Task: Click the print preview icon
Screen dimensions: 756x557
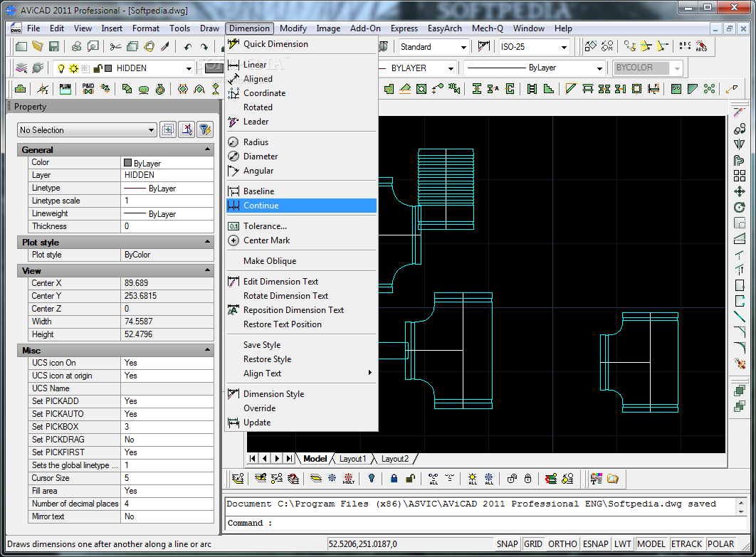Action: [x=93, y=47]
